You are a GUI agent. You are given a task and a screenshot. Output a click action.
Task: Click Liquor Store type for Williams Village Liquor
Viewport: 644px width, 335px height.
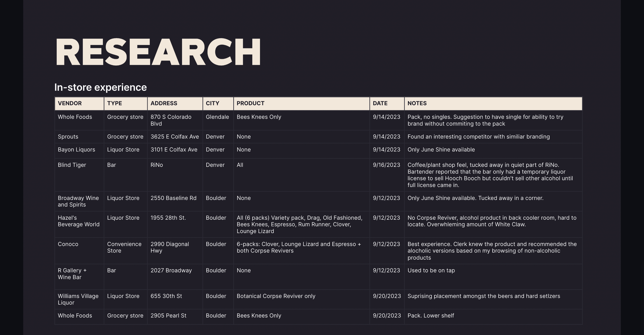(126, 299)
